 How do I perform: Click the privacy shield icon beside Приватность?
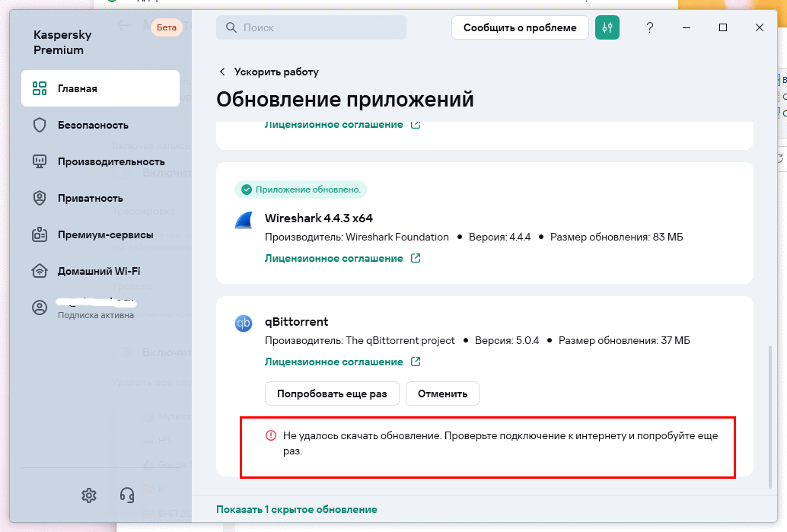pos(40,198)
